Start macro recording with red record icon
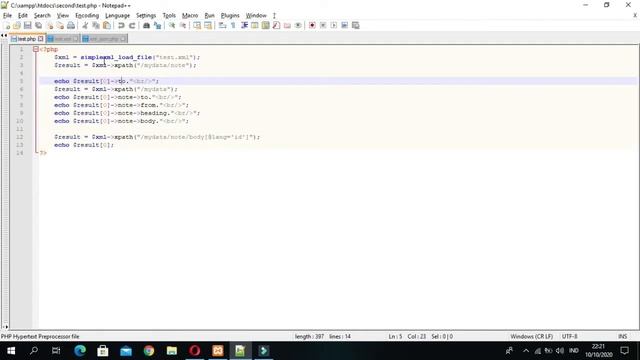 tap(312, 25)
